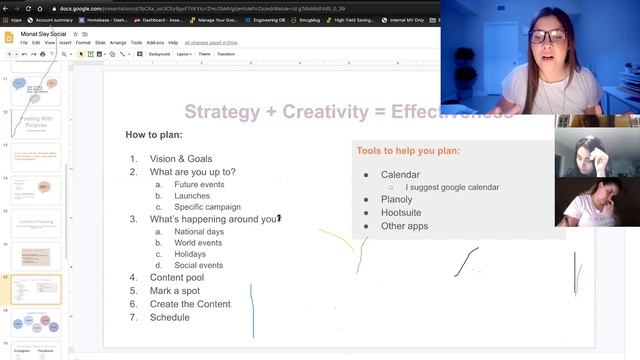Open the Arrange menu
Viewport: 640px width, 360px height.
(x=118, y=42)
